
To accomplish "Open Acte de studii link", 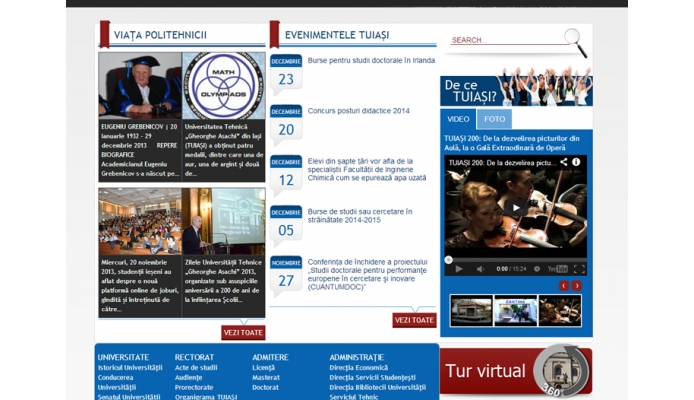I will [196, 368].
